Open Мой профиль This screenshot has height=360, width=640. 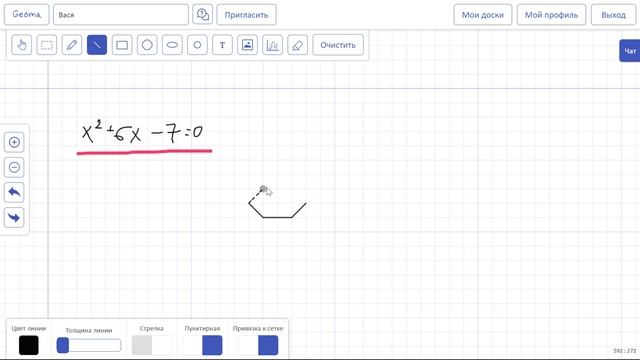pyautogui.click(x=551, y=15)
